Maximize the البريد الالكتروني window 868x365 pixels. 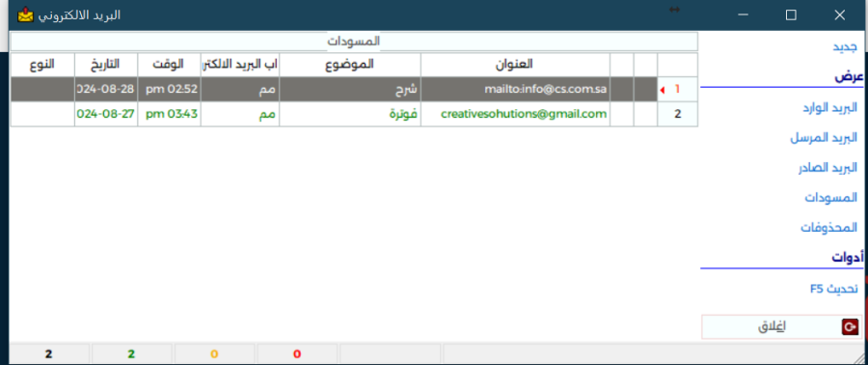[791, 14]
